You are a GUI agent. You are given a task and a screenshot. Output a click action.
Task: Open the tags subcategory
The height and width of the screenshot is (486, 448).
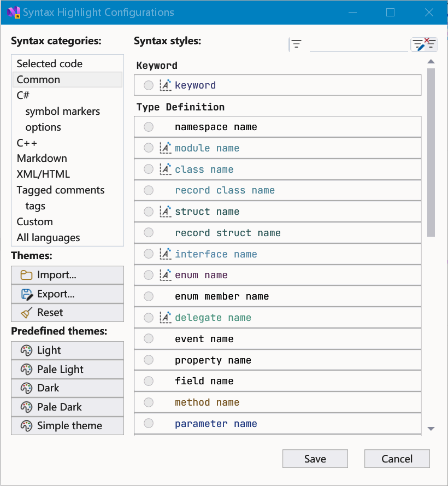(67, 206)
